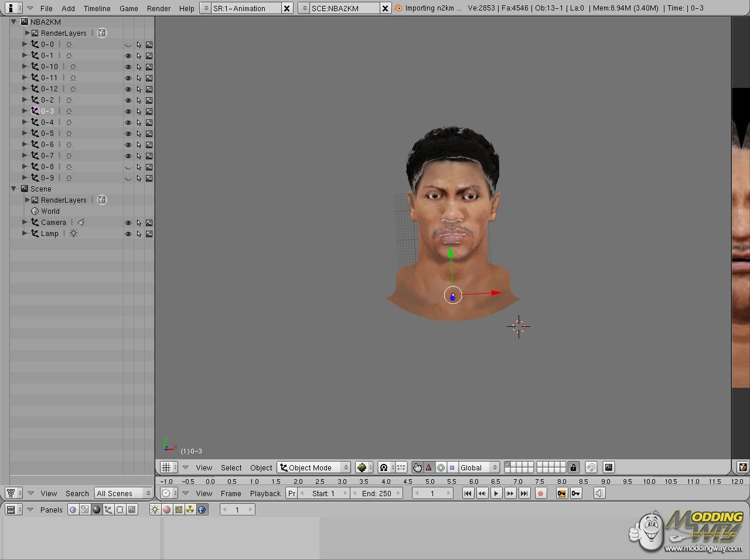
Task: Click the audio sync speaker icon
Action: point(599,493)
